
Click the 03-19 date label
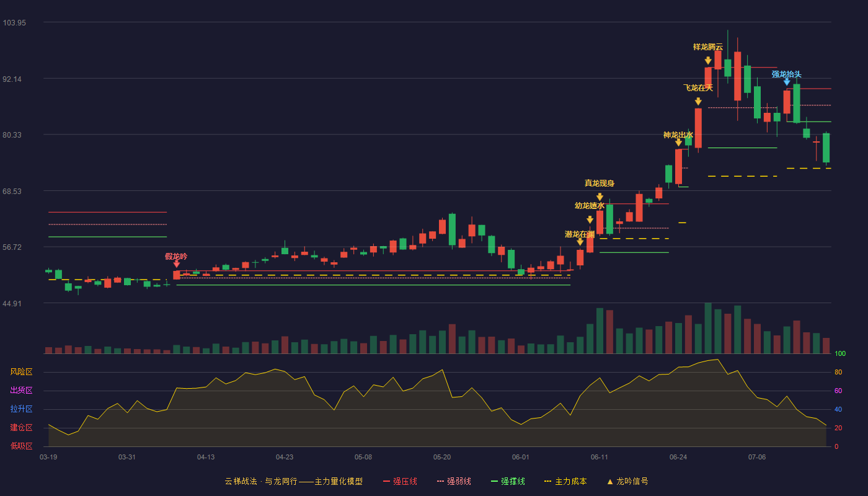(48, 457)
